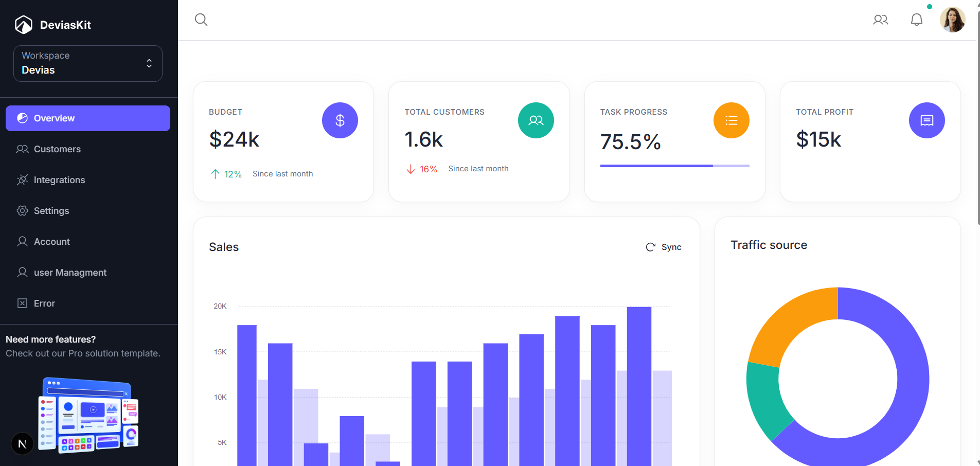
Task: Click the DeviasKit logo icon
Action: click(23, 24)
